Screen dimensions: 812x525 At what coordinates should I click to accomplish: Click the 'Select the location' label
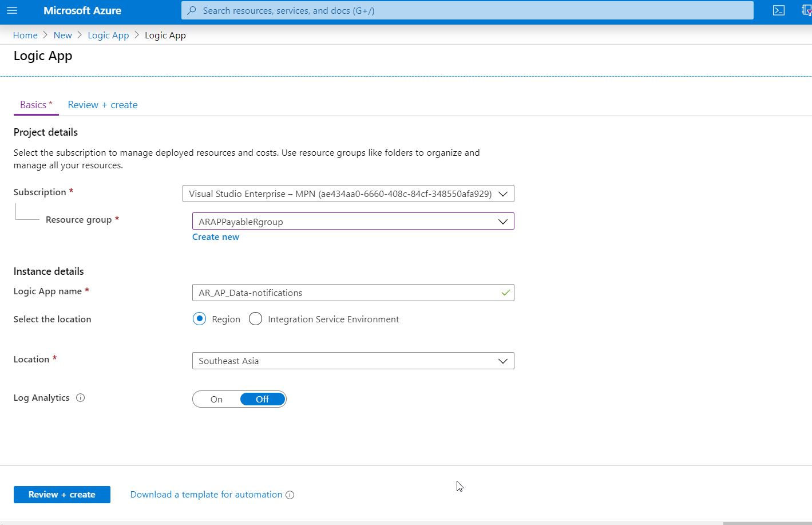(52, 319)
